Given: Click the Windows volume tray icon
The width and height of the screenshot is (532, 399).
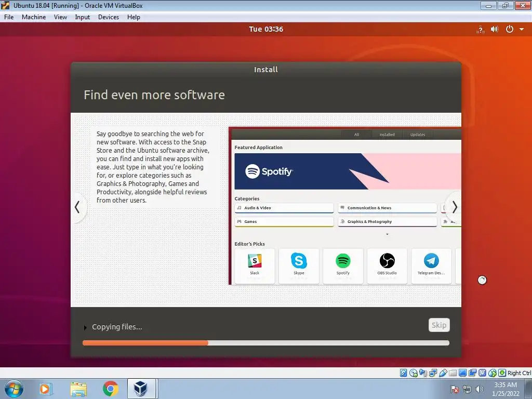Looking at the screenshot, I should 480,389.
